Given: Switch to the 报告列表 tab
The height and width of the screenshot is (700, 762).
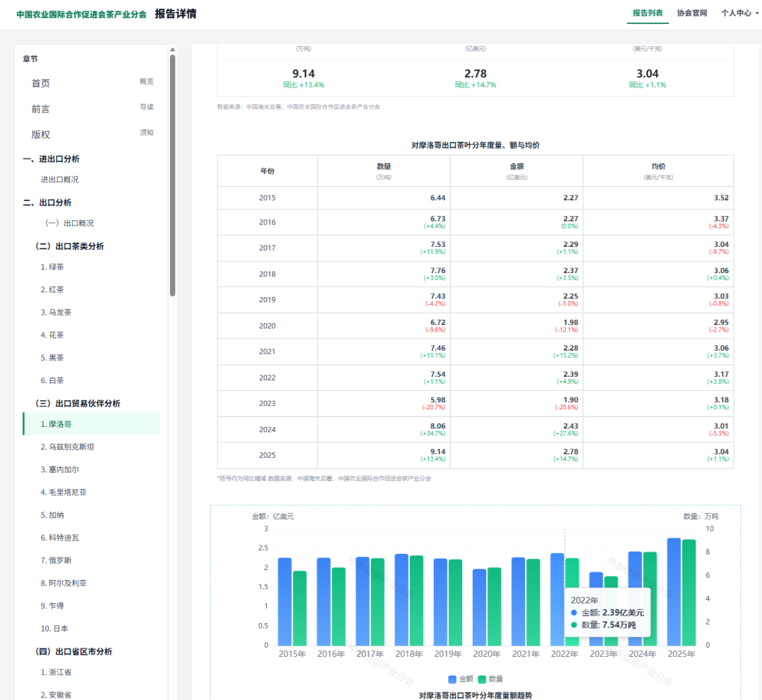Looking at the screenshot, I should tap(647, 13).
